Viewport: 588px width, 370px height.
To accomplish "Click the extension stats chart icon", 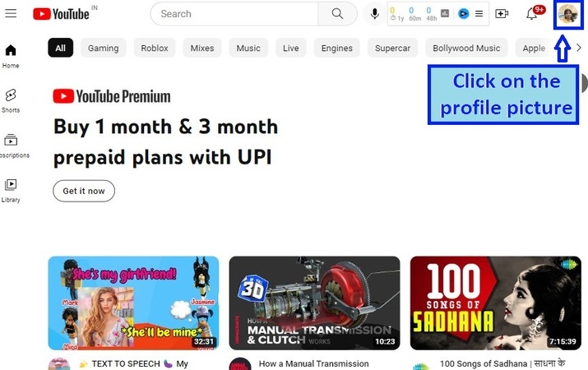I will 445,14.
